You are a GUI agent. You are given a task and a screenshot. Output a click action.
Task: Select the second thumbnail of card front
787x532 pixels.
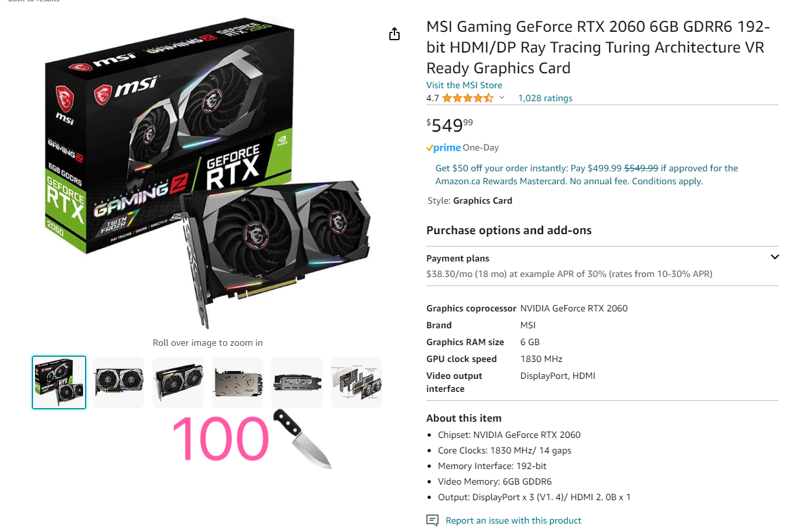point(118,382)
